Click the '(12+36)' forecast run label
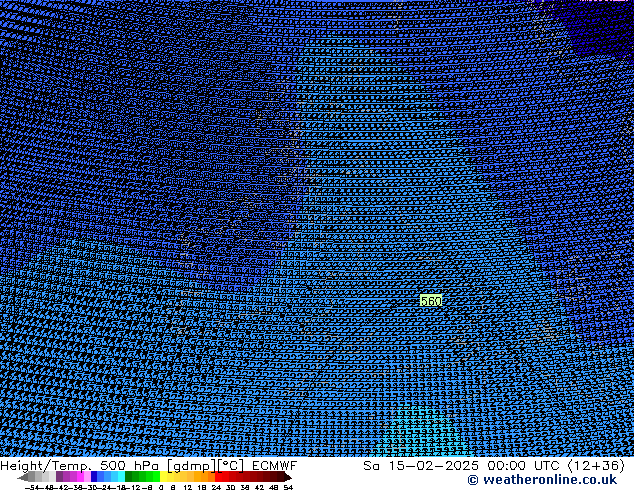The image size is (634, 490). 596,466
